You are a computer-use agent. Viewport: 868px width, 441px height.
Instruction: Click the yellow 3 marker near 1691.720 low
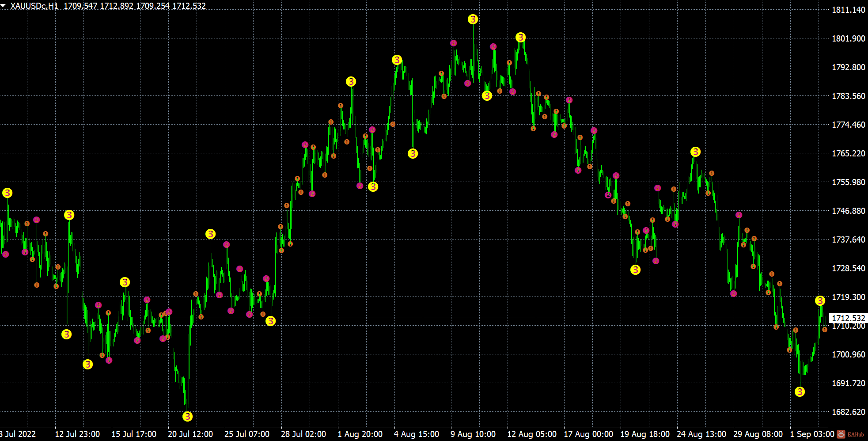coord(800,392)
